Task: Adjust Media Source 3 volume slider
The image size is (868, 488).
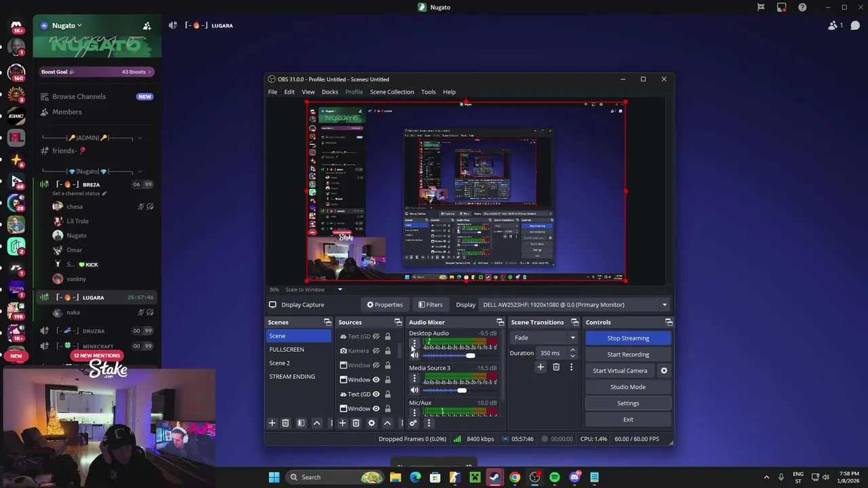Action: click(462, 390)
